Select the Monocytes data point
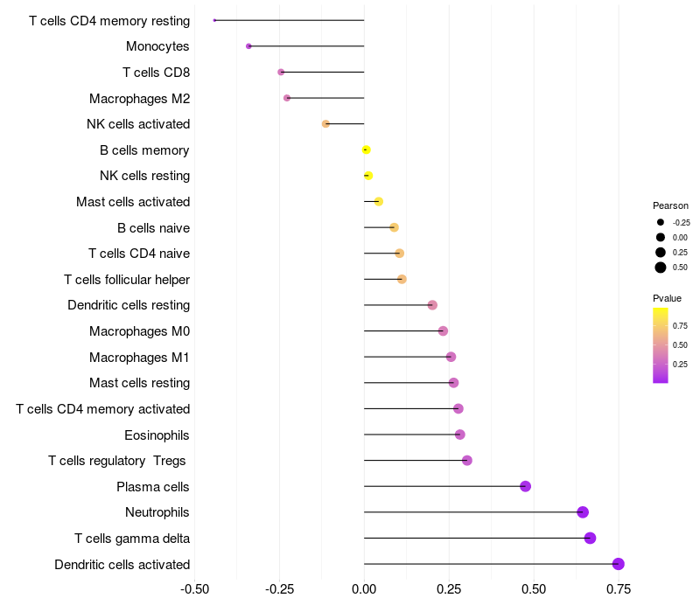 point(248,46)
